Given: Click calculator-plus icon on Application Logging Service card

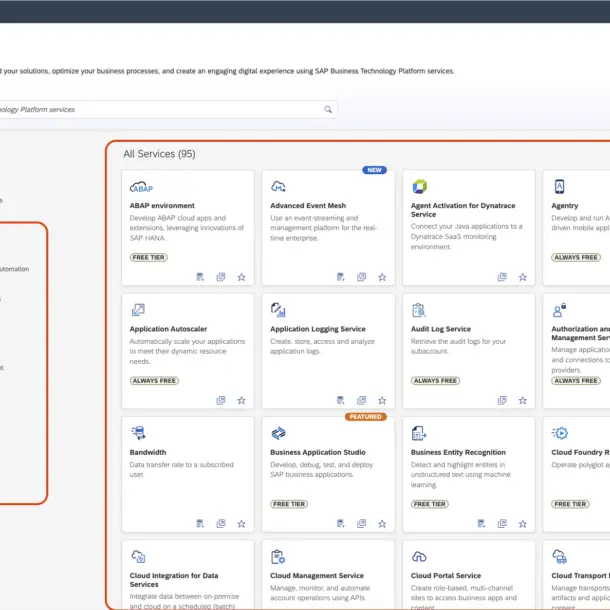Looking at the screenshot, I should pos(341,400).
